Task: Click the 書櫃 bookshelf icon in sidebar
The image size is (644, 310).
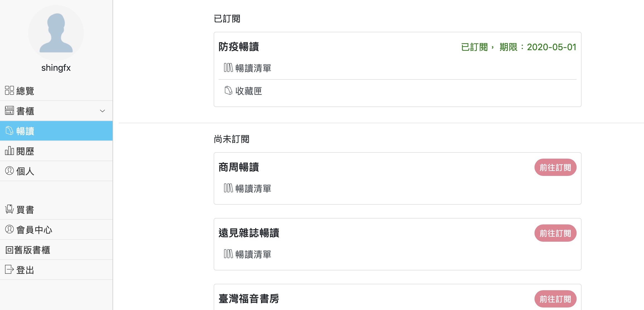Action: pyautogui.click(x=9, y=111)
